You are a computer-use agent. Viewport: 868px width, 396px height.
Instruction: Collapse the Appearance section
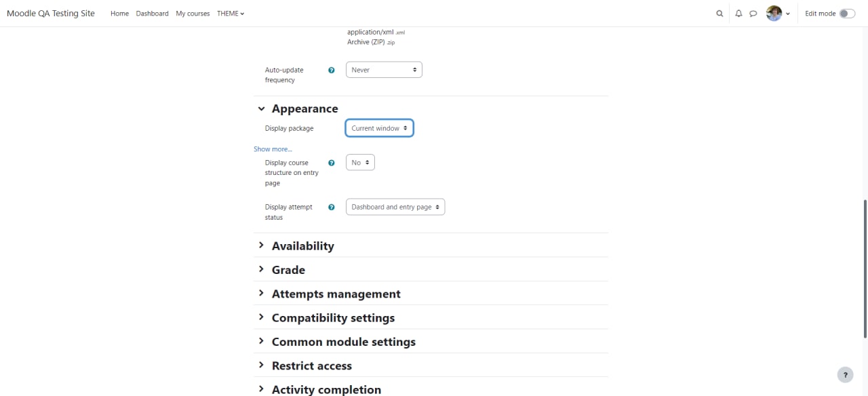261,108
